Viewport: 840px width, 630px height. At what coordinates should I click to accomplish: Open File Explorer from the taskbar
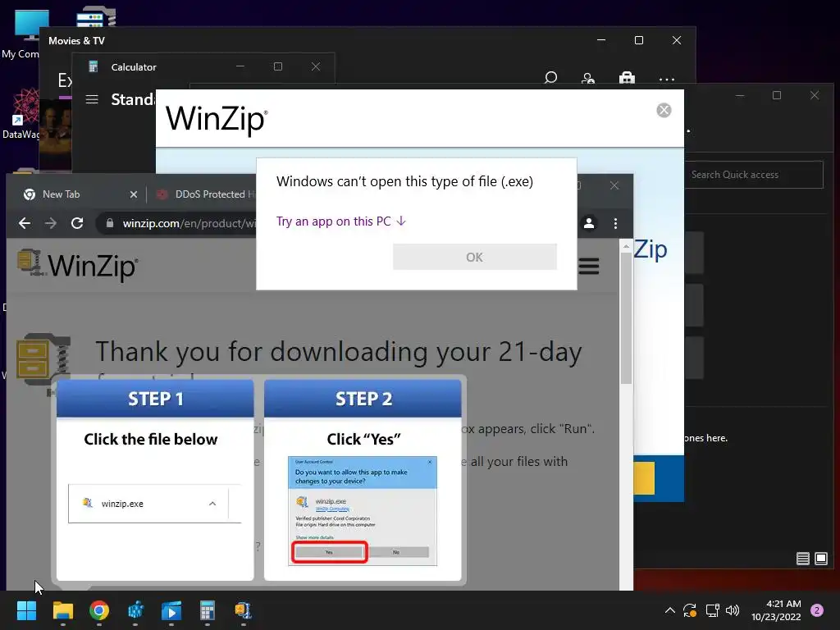point(62,610)
